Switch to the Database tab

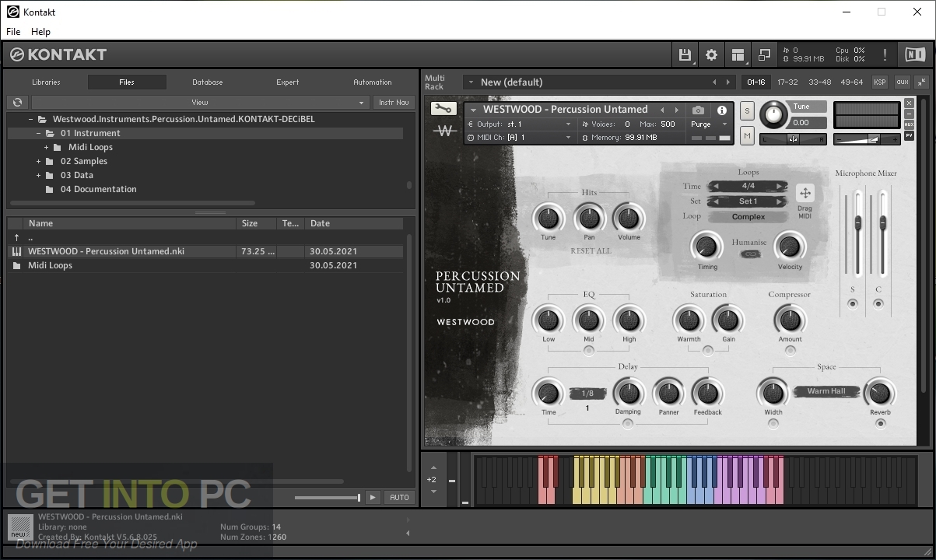tap(208, 82)
